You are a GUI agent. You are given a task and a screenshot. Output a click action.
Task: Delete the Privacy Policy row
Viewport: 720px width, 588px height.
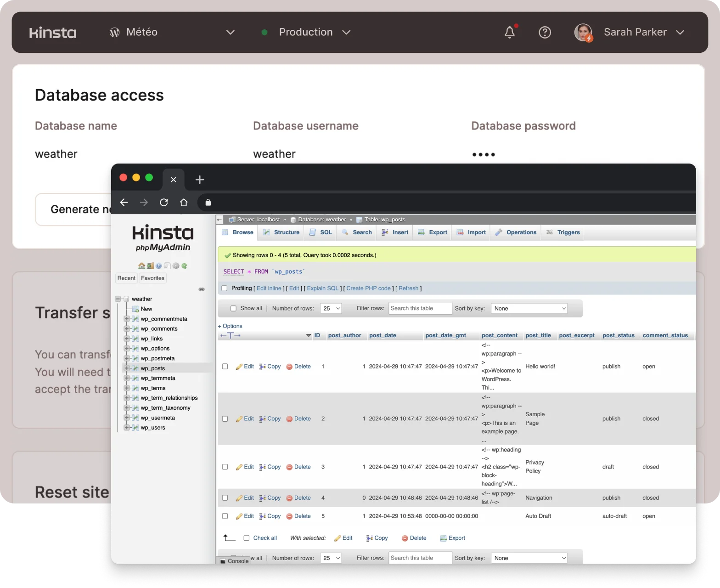pos(298,467)
